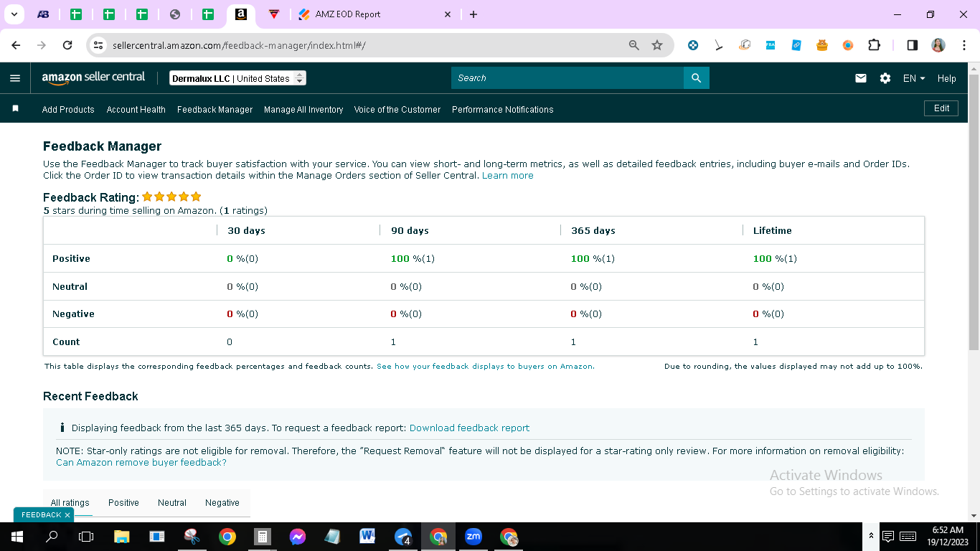Toggle the Chrome side panel
980x551 pixels.
tap(913, 45)
